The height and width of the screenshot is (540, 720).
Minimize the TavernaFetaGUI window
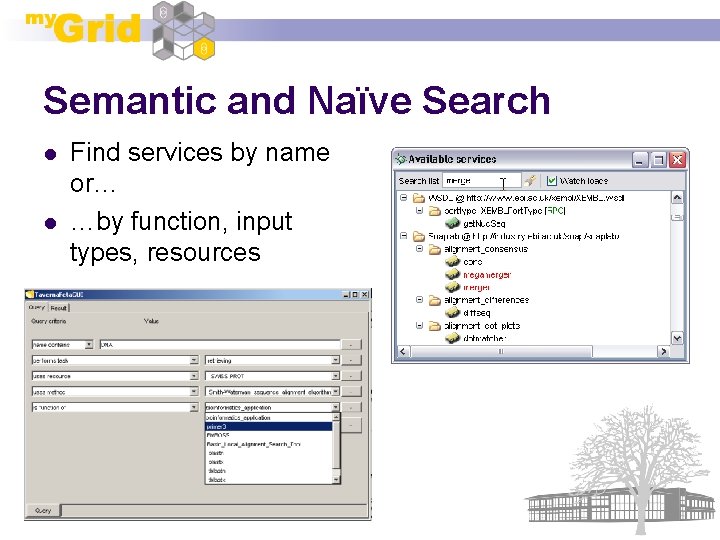click(346, 294)
